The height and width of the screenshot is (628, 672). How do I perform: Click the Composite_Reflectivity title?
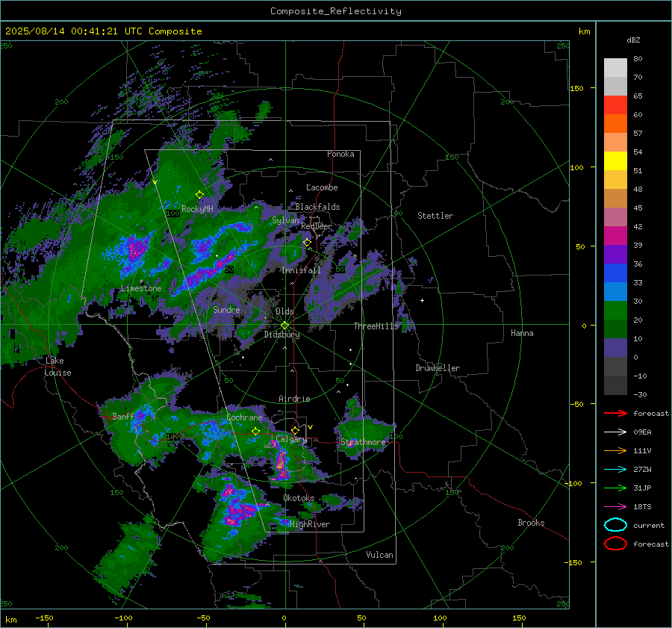(x=336, y=11)
